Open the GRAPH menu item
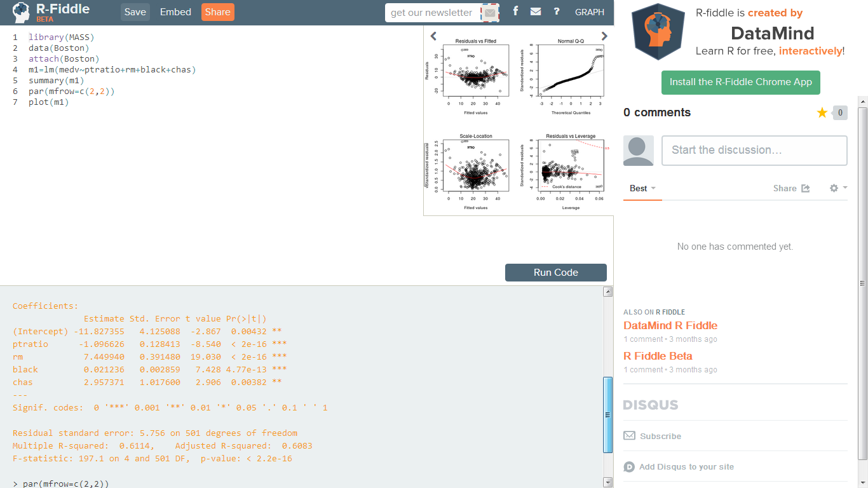Image resolution: width=868 pixels, height=488 pixels. [x=590, y=12]
